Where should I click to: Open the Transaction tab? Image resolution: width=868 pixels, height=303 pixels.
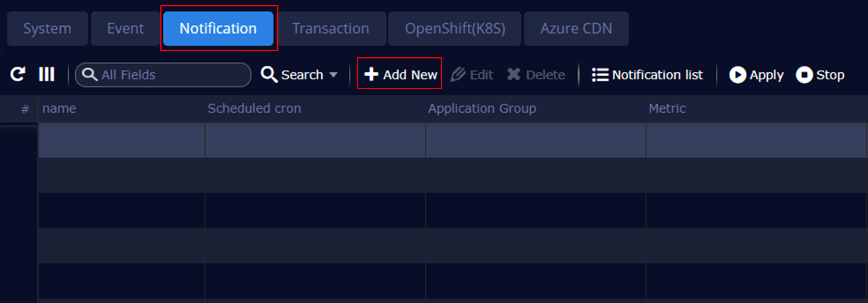point(330,28)
